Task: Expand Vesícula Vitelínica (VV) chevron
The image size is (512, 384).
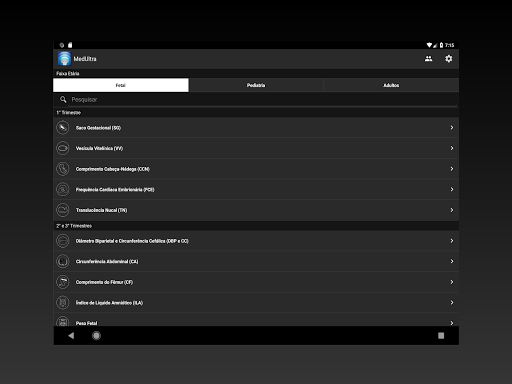Action: click(452, 148)
